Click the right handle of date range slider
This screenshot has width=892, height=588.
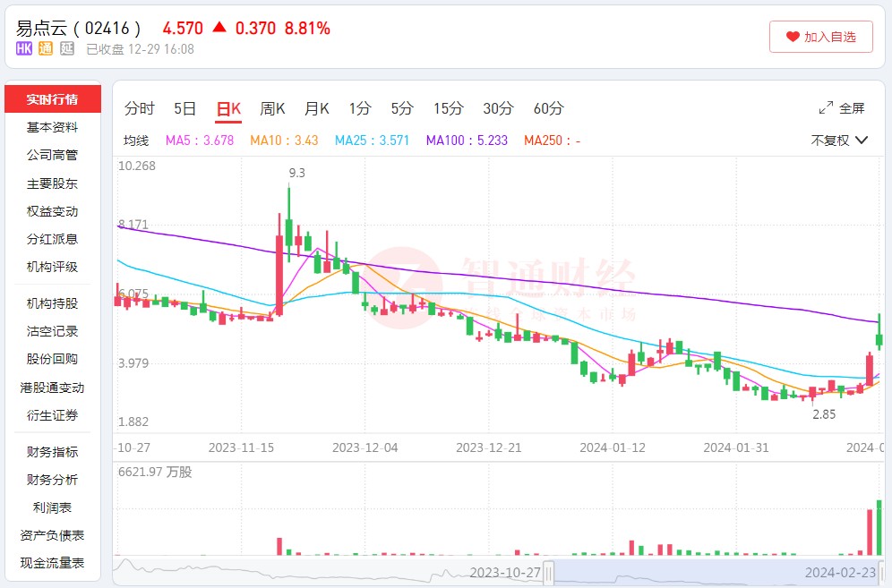(x=882, y=572)
